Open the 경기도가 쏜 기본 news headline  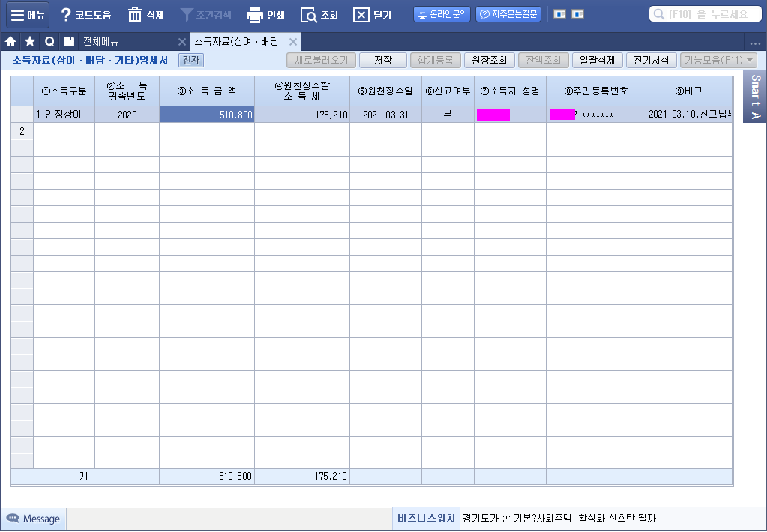tap(559, 519)
